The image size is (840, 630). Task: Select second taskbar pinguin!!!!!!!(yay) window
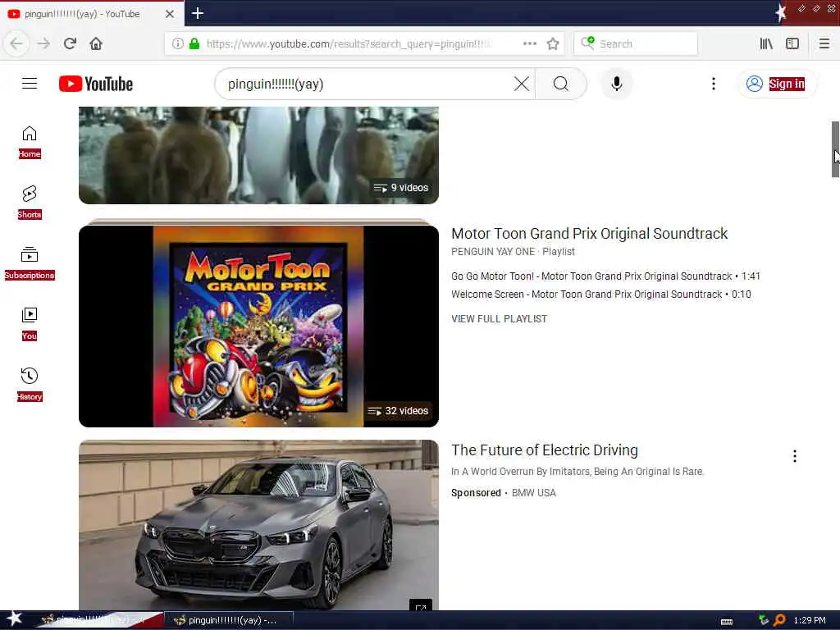pyautogui.click(x=229, y=620)
